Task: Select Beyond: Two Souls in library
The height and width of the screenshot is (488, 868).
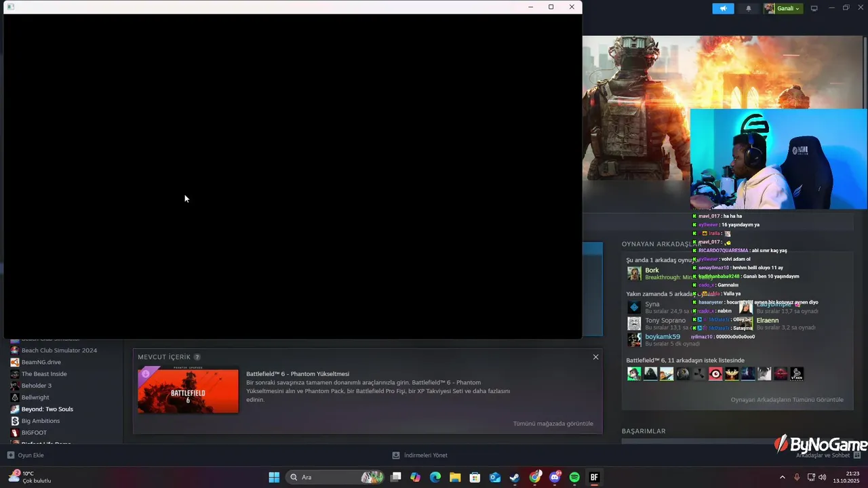Action: 47,409
